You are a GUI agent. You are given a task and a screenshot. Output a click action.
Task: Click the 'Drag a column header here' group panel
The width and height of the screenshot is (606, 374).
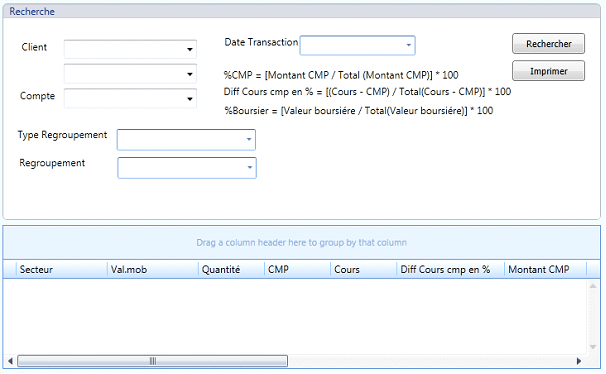click(x=301, y=243)
